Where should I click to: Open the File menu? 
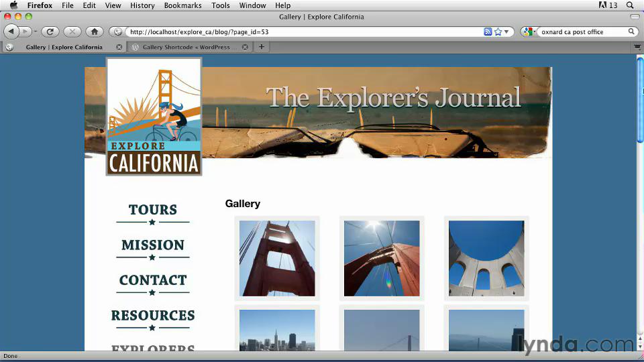pyautogui.click(x=67, y=5)
